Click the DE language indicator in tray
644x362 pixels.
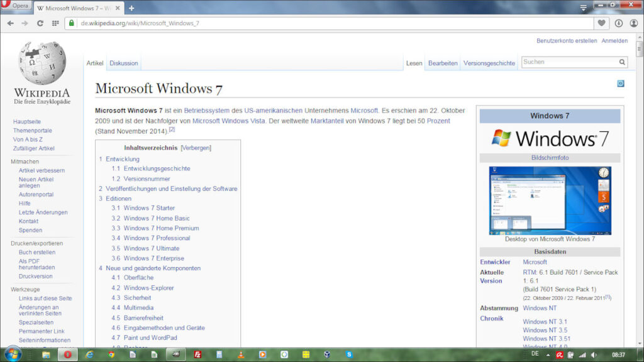click(x=535, y=354)
